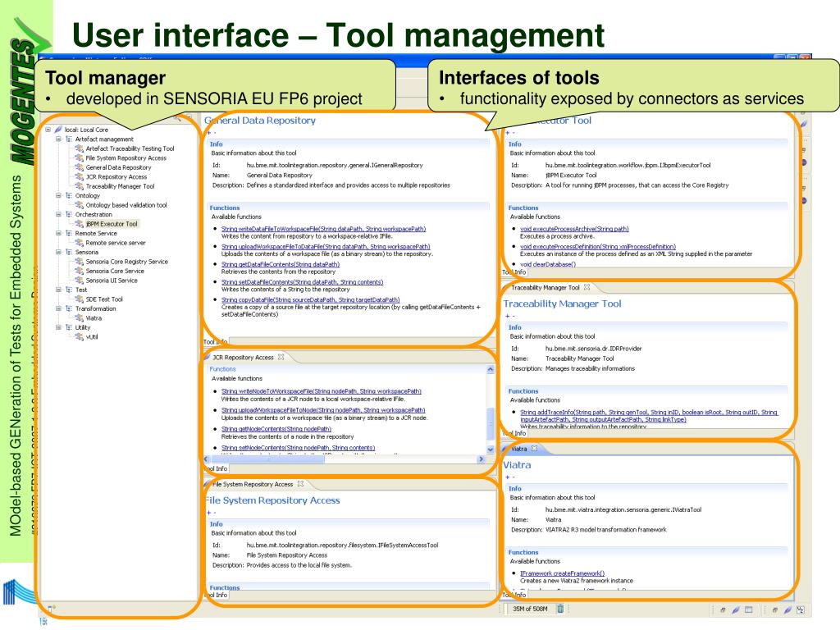
Task: Click the General Data Repository tool icon
Action: click(80, 167)
